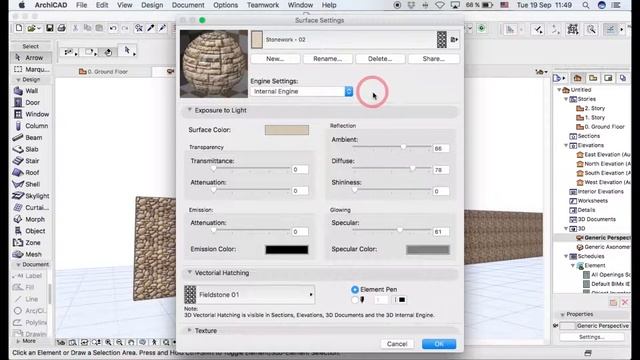Click the Delete... button
Image resolution: width=640 pixels, height=360 pixels.
click(x=380, y=59)
